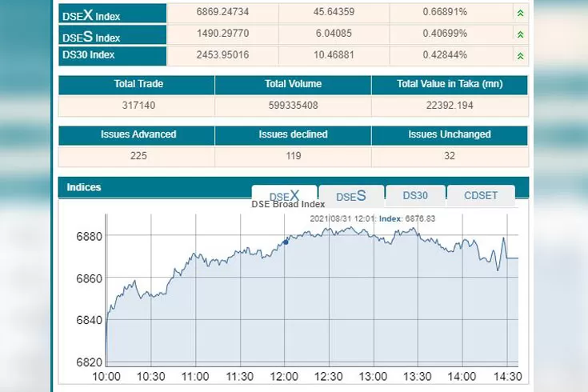Click the Issues Unchanged header
Viewport: 588px width, 392px height.
coord(450,134)
